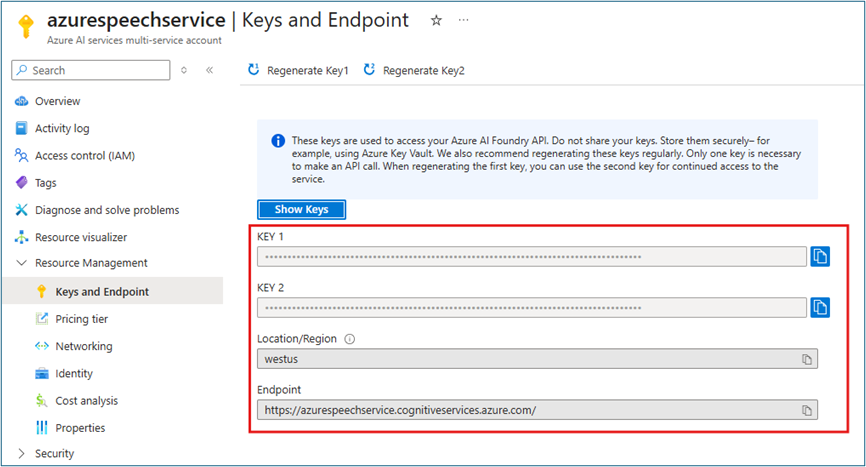The image size is (866, 467).
Task: Open Resource visualizer
Action: coord(81,237)
